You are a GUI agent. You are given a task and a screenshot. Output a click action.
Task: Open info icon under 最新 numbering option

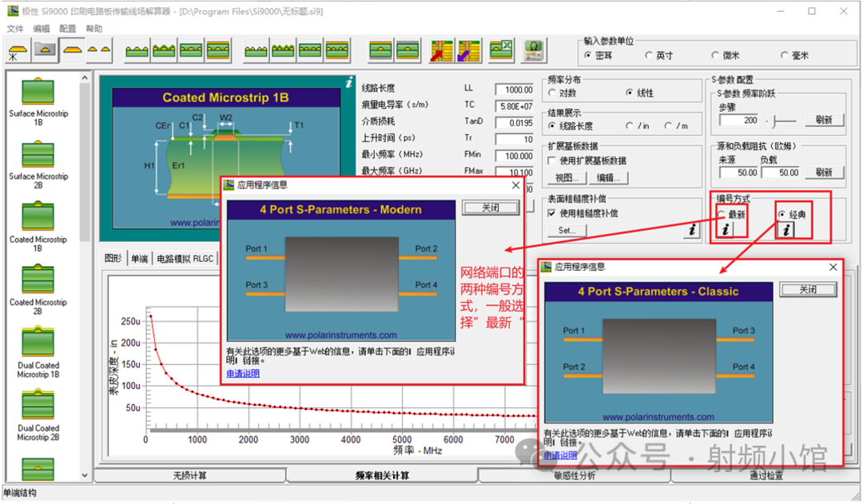pyautogui.click(x=725, y=230)
